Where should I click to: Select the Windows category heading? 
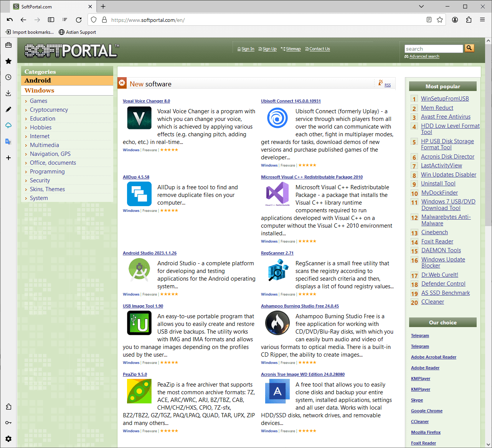(67, 91)
